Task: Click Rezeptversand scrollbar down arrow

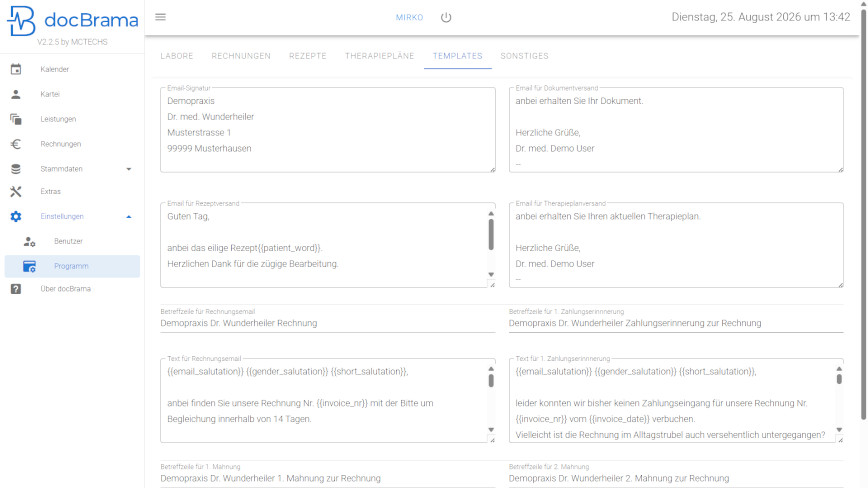Action: click(x=491, y=274)
